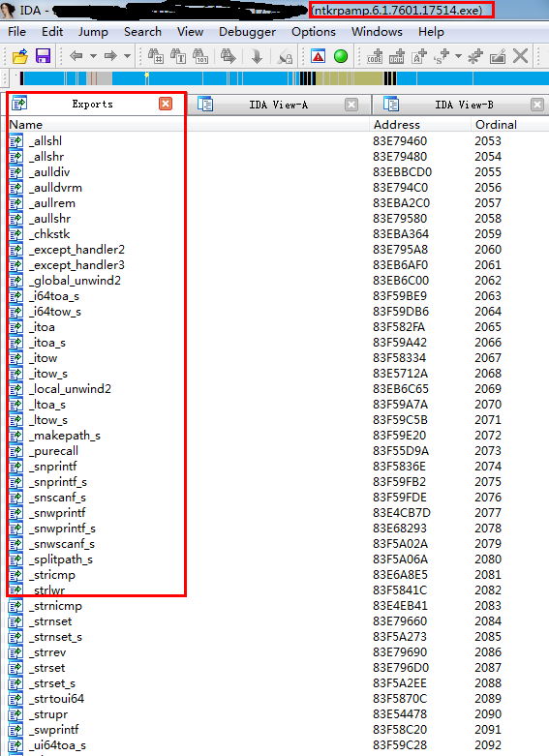The height and width of the screenshot is (756, 549).
Task: Jump forward with the right arrow
Action: [x=111, y=56]
